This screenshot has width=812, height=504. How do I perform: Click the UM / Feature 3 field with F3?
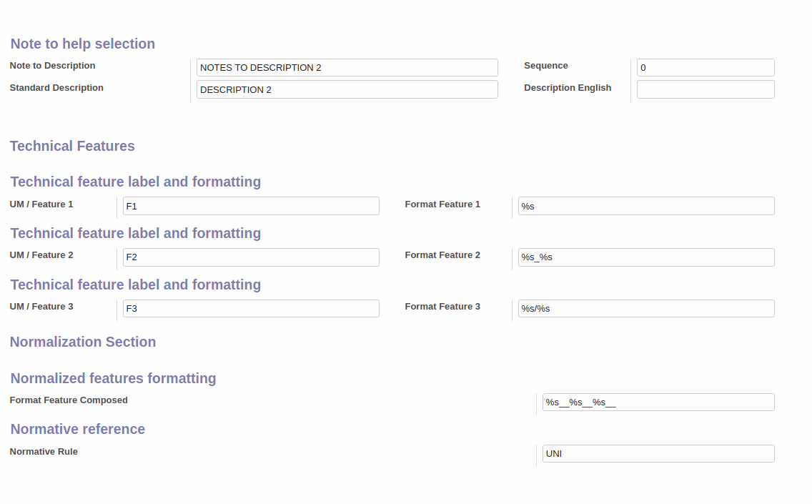coord(250,309)
